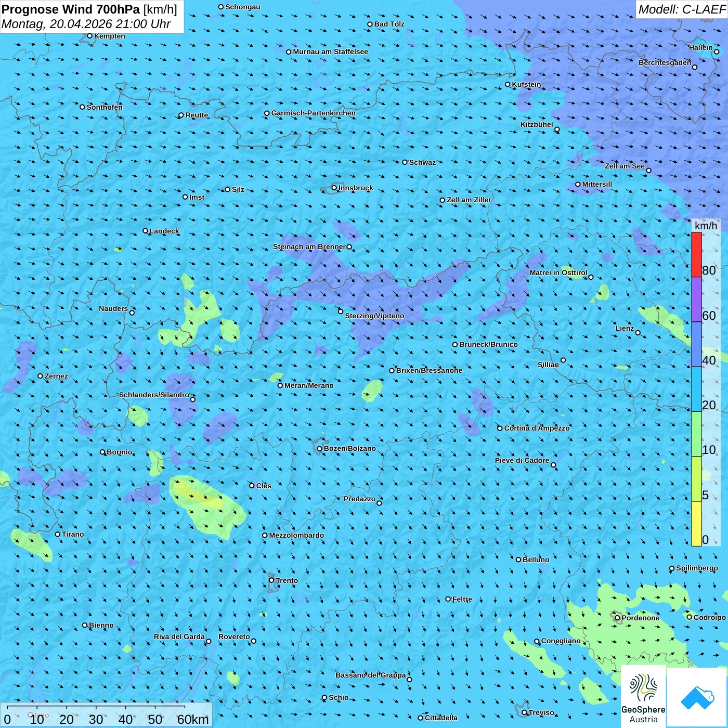Click the 'Matrei in Osttirol' label
This screenshot has height=728, width=728.
[x=558, y=272]
